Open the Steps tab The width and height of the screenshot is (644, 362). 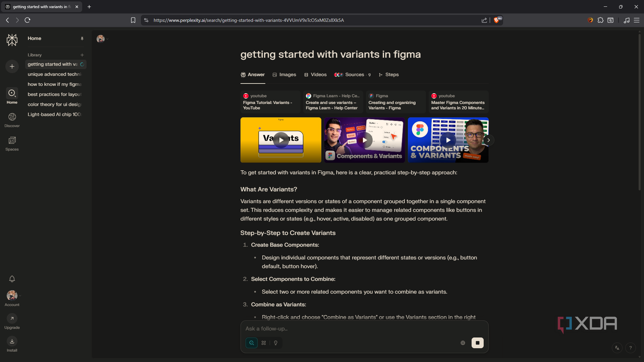pyautogui.click(x=389, y=75)
